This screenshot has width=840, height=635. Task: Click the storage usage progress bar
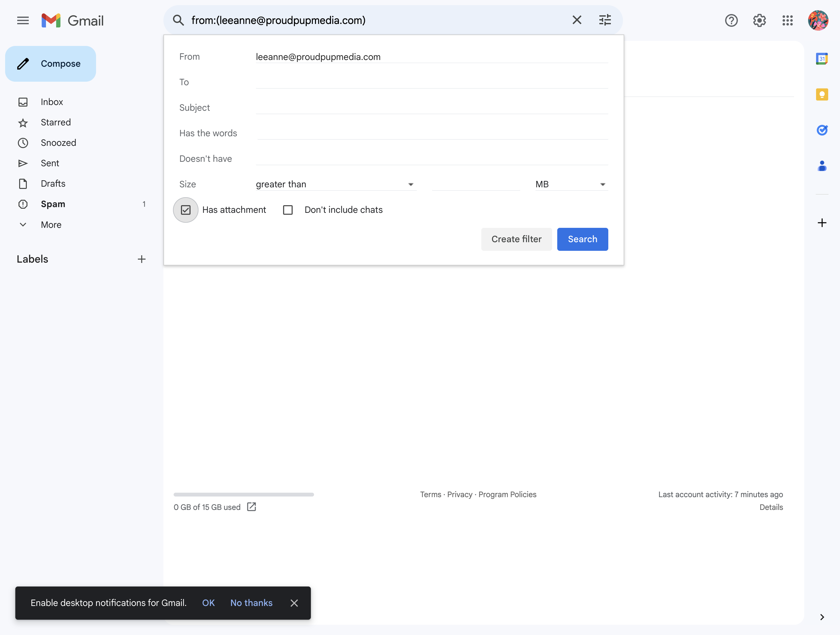pyautogui.click(x=244, y=495)
